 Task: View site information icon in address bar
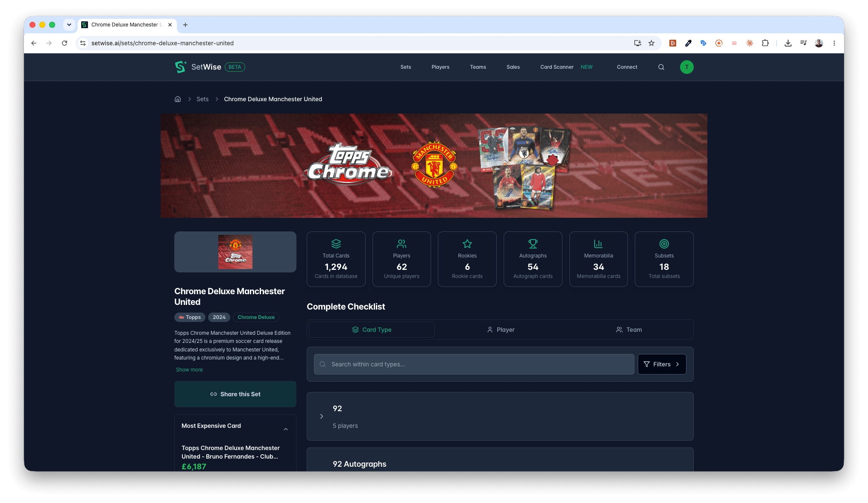pos(83,43)
